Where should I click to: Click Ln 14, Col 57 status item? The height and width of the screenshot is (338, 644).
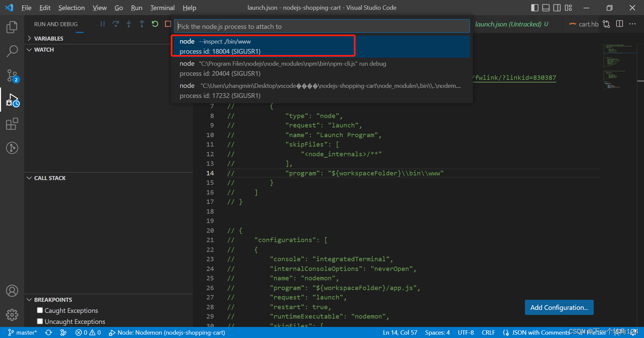point(400,333)
